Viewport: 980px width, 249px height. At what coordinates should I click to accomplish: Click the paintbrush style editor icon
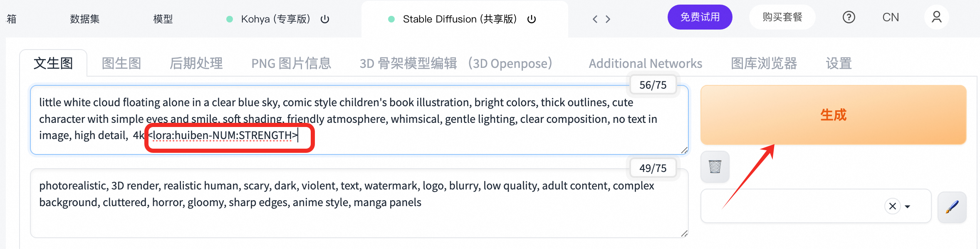(x=952, y=207)
